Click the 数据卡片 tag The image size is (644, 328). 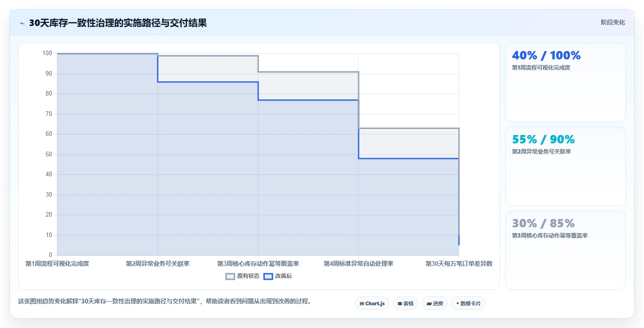468,303
